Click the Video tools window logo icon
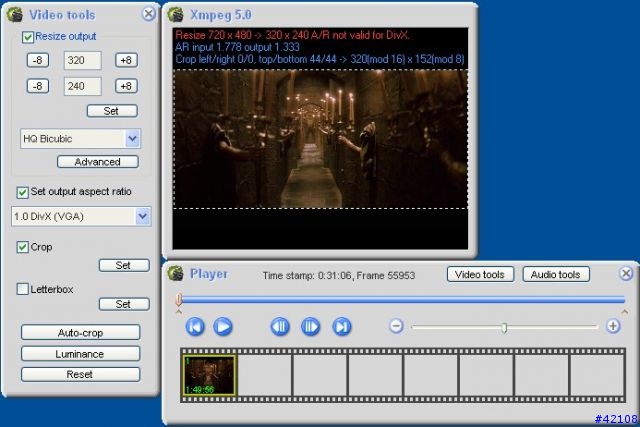The width and height of the screenshot is (640, 427). pyautogui.click(x=15, y=15)
